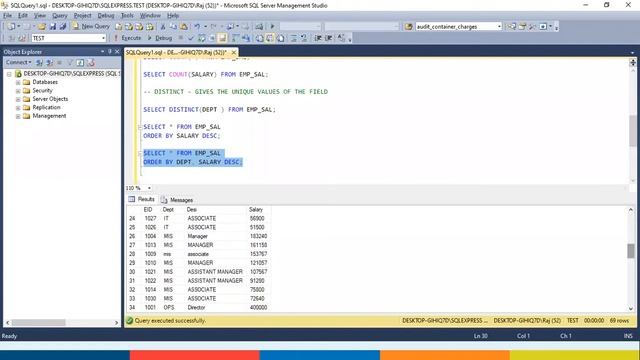Click the Debug button
Screen dimensions: 640x360
click(x=160, y=38)
